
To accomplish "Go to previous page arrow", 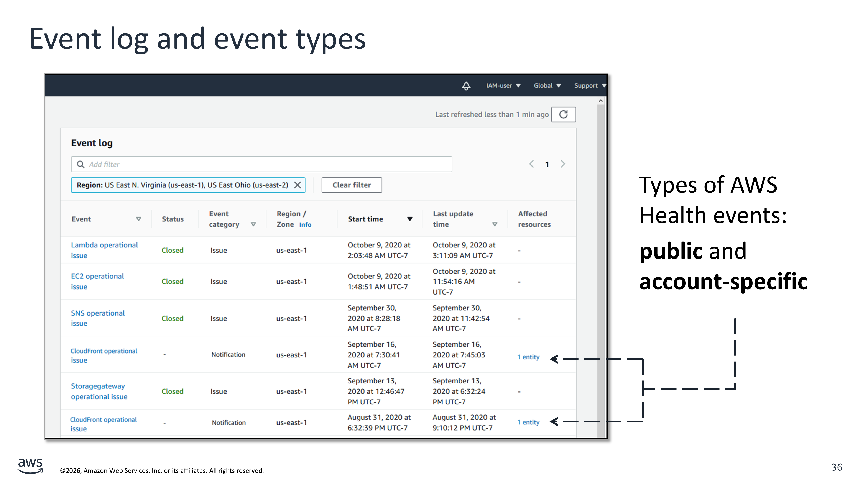I will (531, 164).
